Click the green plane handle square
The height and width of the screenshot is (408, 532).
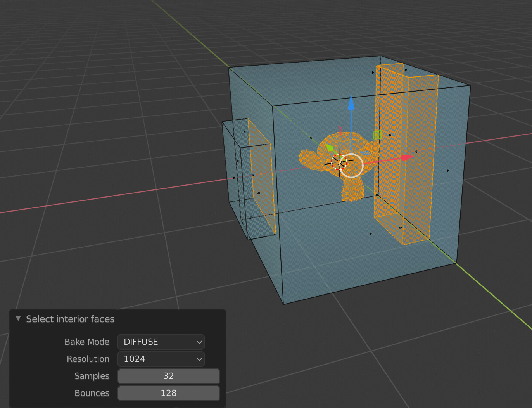[377, 135]
